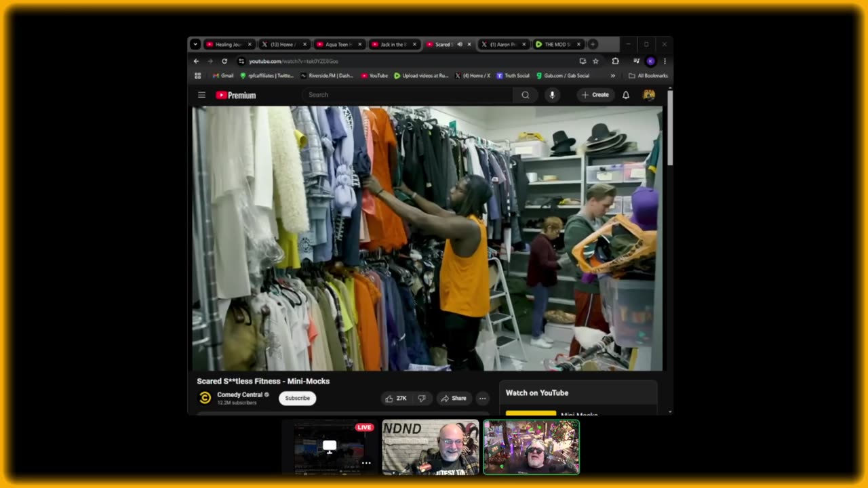Open Comedy Central channel name link
Screen dimensions: 868x488
pos(239,394)
